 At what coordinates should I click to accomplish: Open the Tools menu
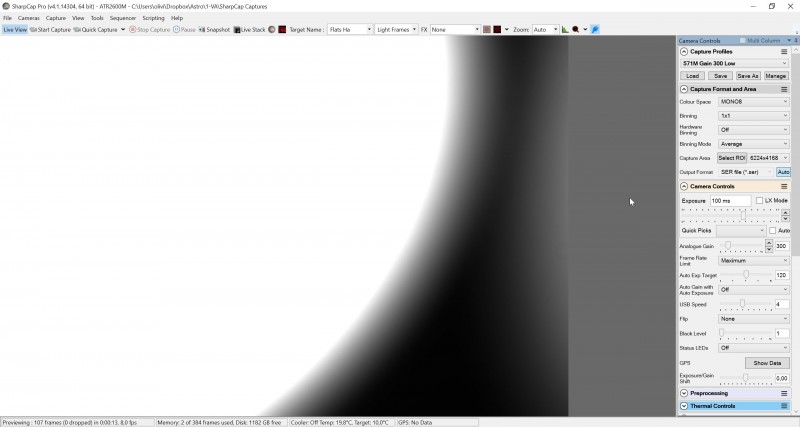pos(97,18)
